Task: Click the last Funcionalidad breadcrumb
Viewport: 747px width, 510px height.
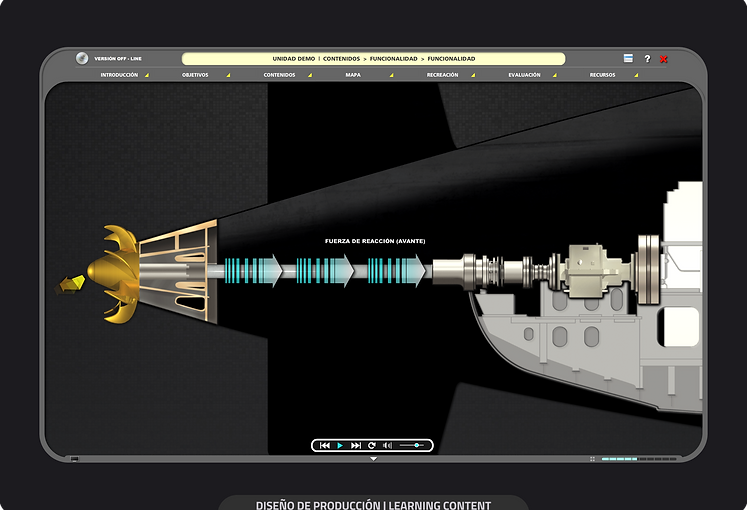Action: click(451, 59)
